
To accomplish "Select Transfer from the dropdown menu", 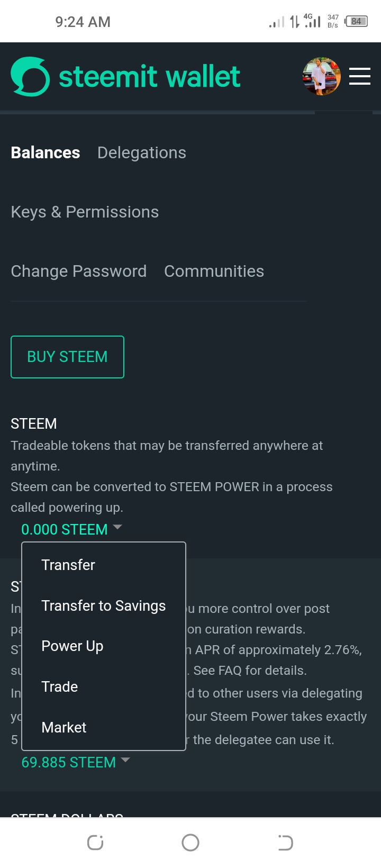I will (68, 565).
